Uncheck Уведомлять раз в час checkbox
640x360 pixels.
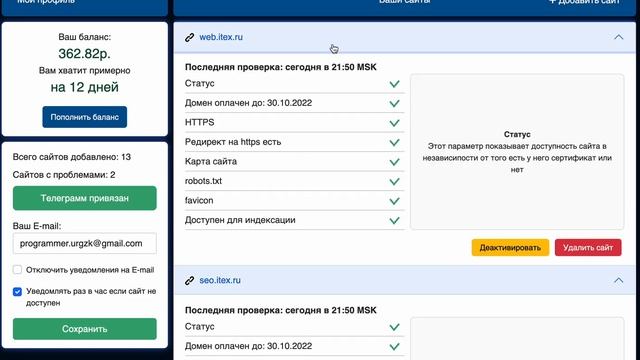coord(17,292)
